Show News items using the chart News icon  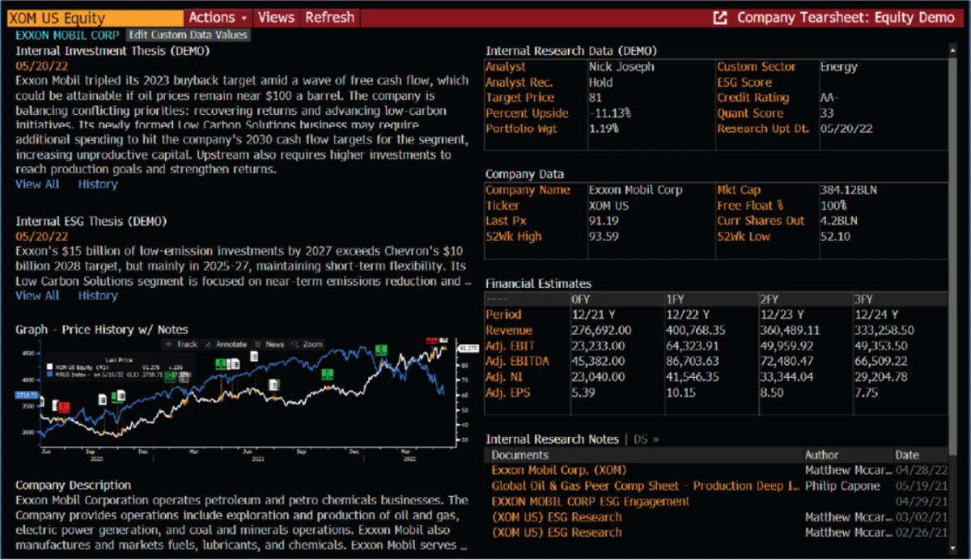[274, 345]
